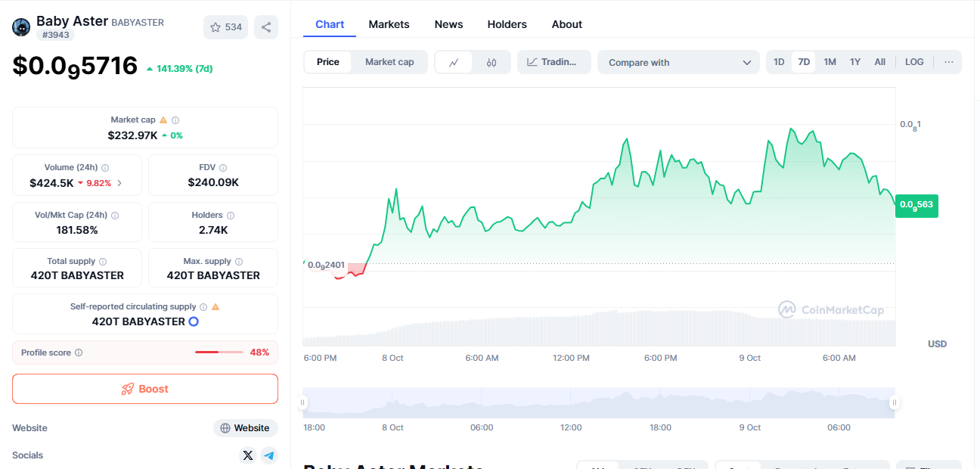Open the X (Twitter) social link
The width and height of the screenshot is (980, 469).
[x=248, y=455]
